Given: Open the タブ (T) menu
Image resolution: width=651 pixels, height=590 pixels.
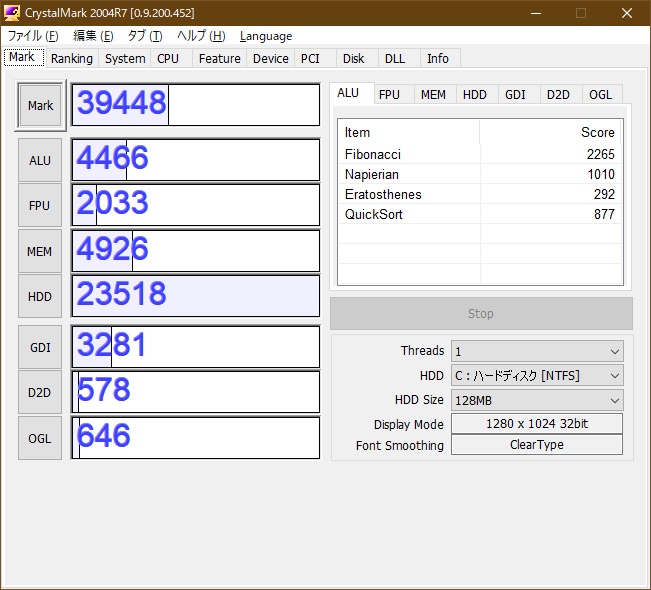Looking at the screenshot, I should (145, 36).
